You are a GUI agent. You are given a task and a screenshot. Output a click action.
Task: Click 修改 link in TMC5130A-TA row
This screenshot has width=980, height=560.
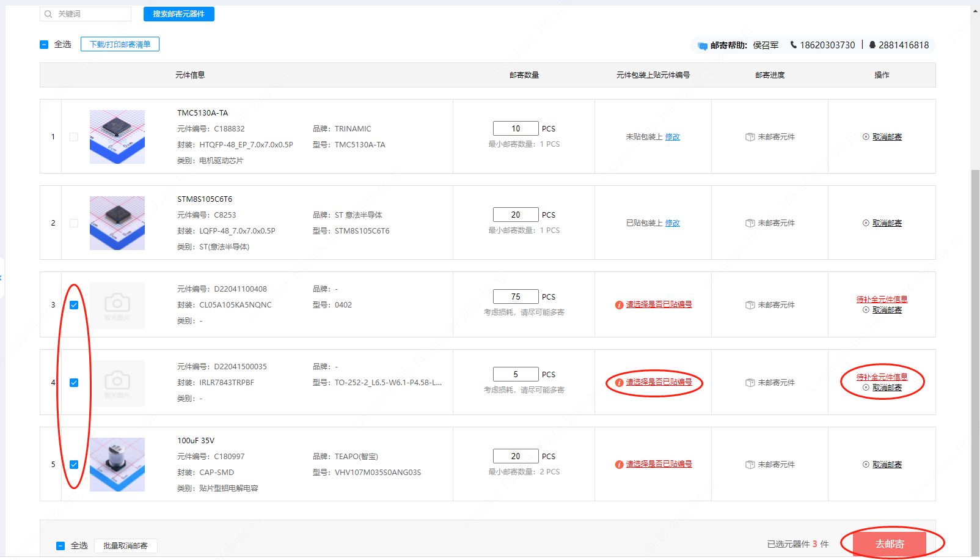point(672,137)
